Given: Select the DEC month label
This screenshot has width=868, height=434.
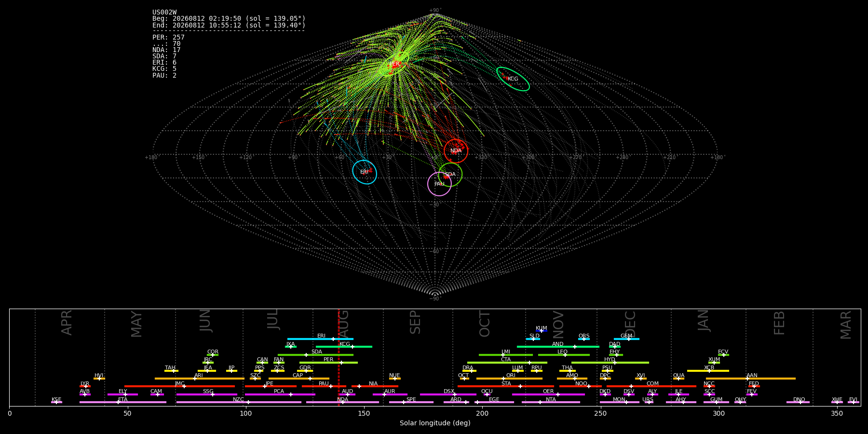Looking at the screenshot, I should [630, 324].
